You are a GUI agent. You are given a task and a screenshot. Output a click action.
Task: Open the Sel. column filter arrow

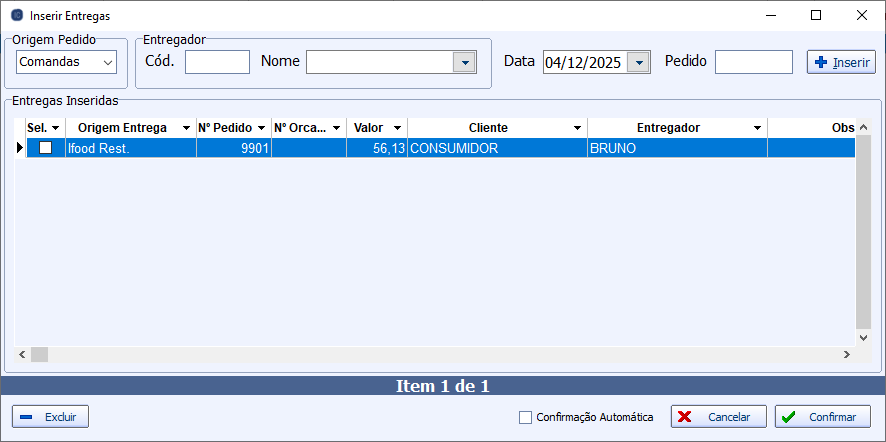pyautogui.click(x=55, y=129)
